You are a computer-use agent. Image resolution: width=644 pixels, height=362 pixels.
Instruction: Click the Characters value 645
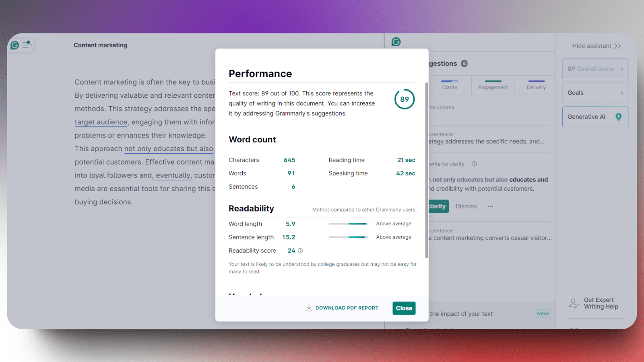click(289, 160)
